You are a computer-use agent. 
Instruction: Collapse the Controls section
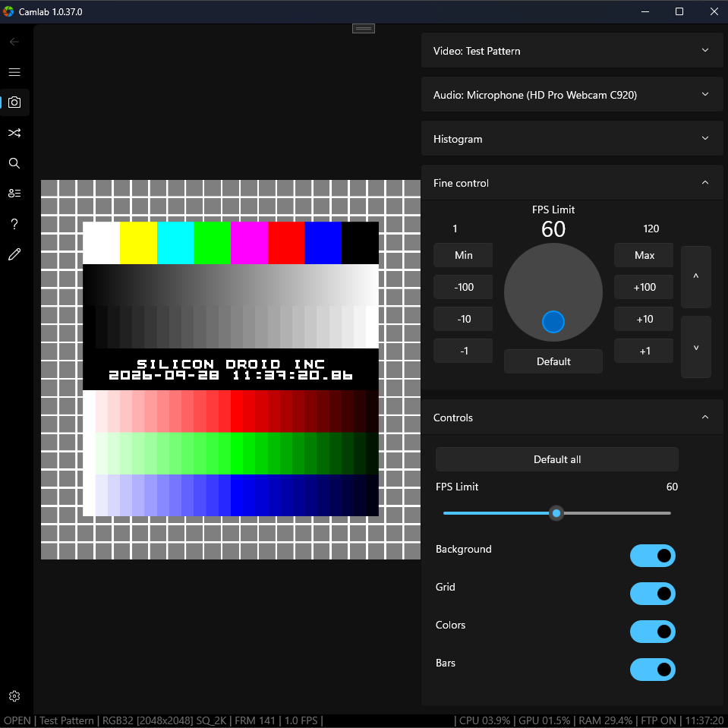pyautogui.click(x=572, y=418)
